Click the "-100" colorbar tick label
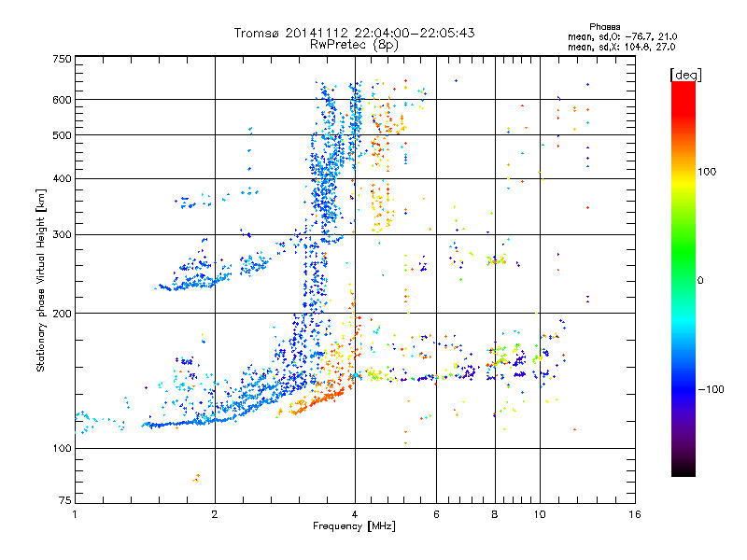Image resolution: width=747 pixels, height=560 pixels. tap(711, 389)
